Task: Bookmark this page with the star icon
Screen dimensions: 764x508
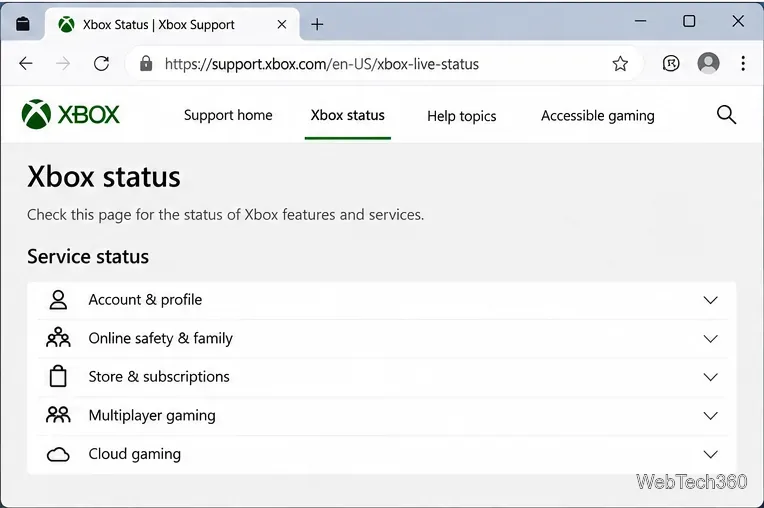Action: (620, 63)
